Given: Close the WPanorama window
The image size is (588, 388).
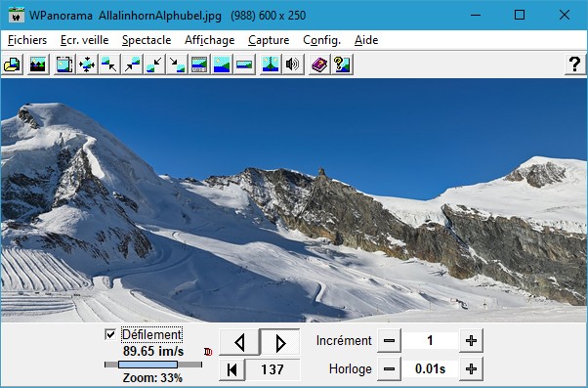Looking at the screenshot, I should [565, 16].
